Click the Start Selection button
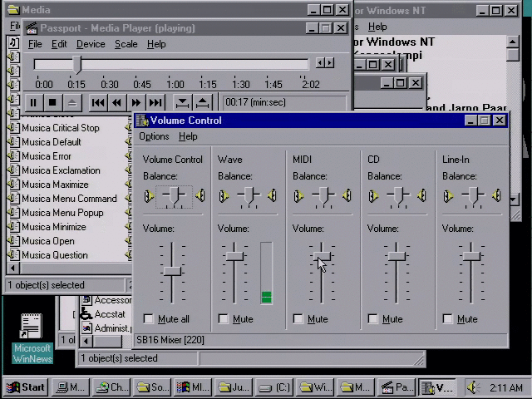Image resolution: width=532 pixels, height=399 pixels. pos(183,102)
